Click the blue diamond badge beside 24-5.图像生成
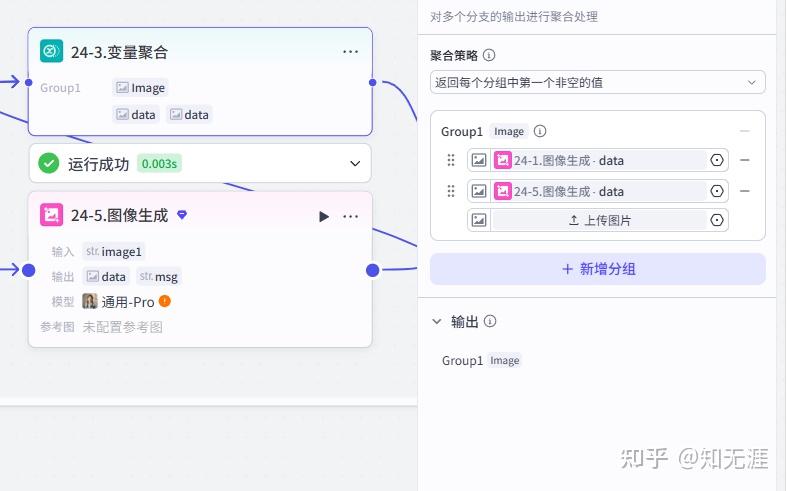Image resolution: width=788 pixels, height=491 pixels. tap(182, 215)
